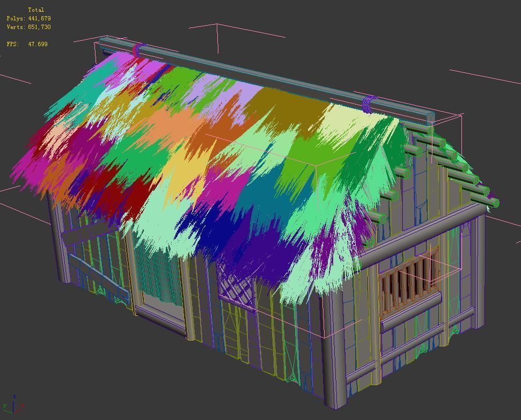Click the FPS: 47.699 readout
This screenshot has width=521, height=420.
point(27,44)
